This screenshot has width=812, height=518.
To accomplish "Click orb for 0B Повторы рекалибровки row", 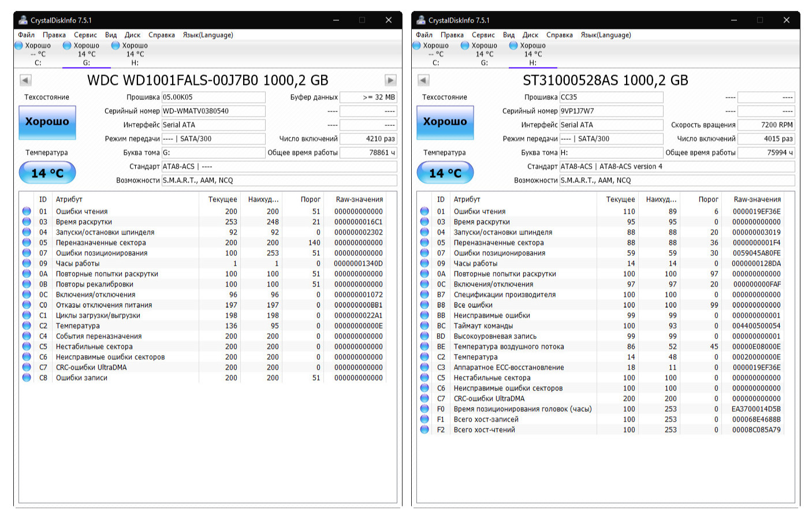I will click(x=27, y=284).
